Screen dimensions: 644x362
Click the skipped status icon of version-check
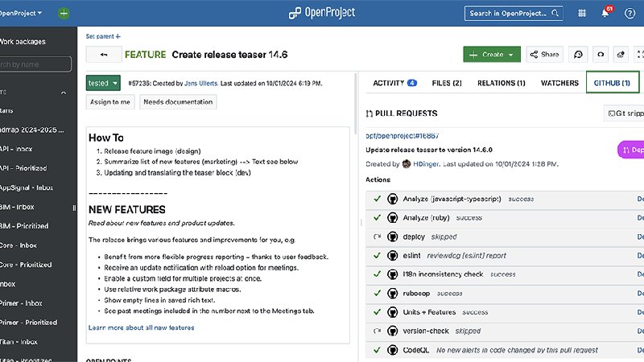pyautogui.click(x=377, y=331)
